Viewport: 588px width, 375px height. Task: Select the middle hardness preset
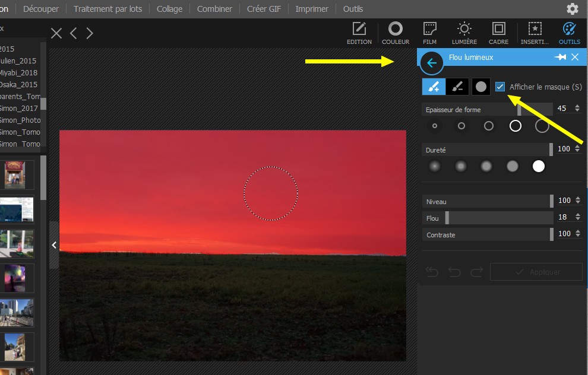tap(486, 166)
